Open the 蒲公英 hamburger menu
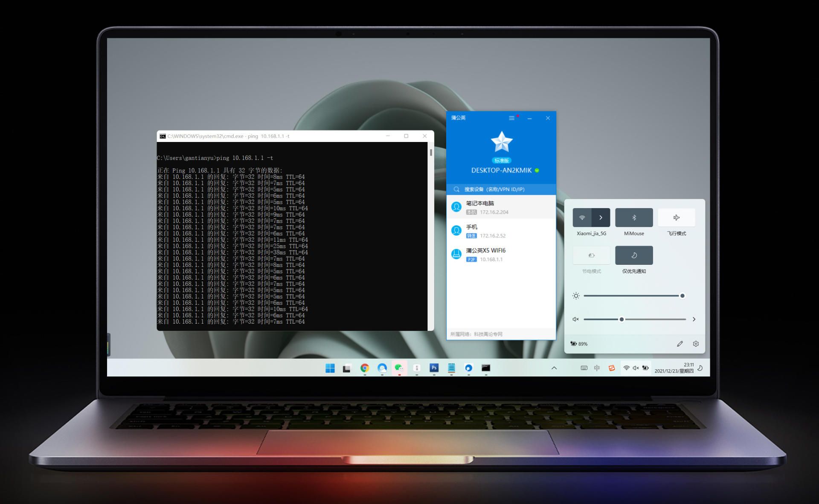The width and height of the screenshot is (819, 504). point(511,118)
